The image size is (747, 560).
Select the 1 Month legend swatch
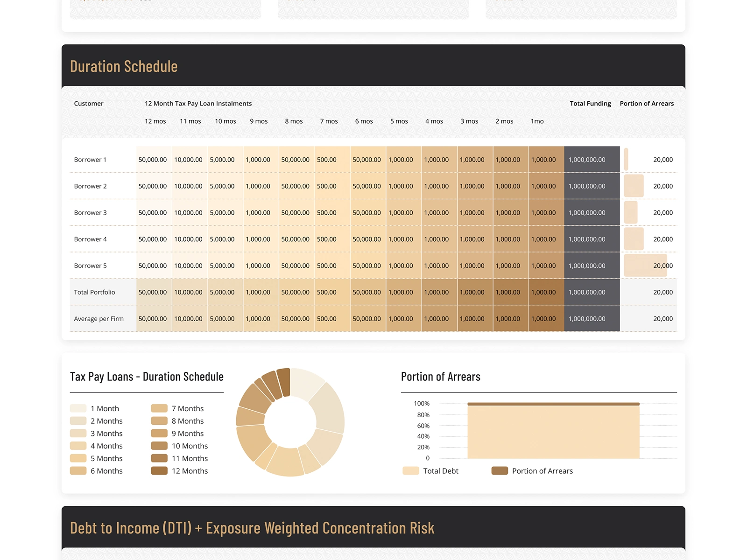coord(78,408)
